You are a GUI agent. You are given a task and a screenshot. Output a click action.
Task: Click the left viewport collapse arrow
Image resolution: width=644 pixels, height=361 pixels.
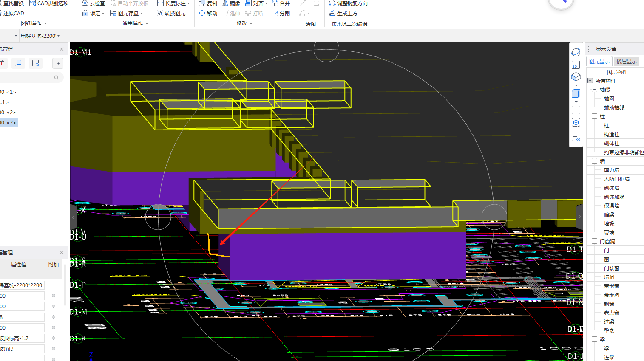73,217
